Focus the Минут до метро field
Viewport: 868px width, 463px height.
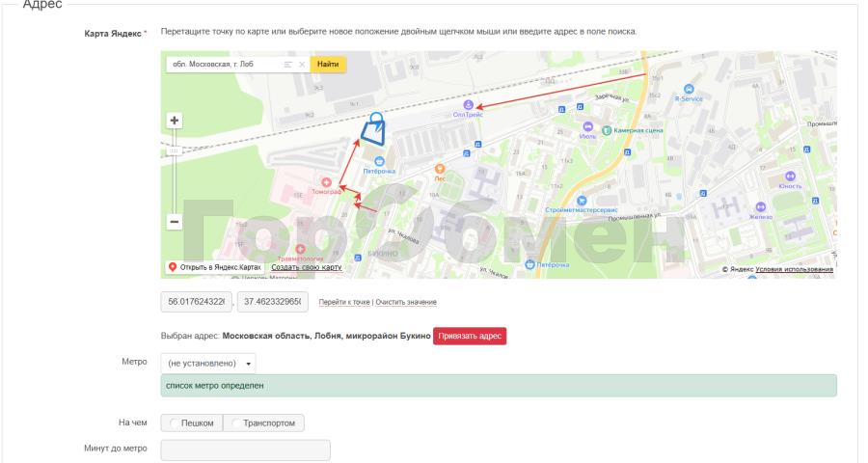(245, 449)
